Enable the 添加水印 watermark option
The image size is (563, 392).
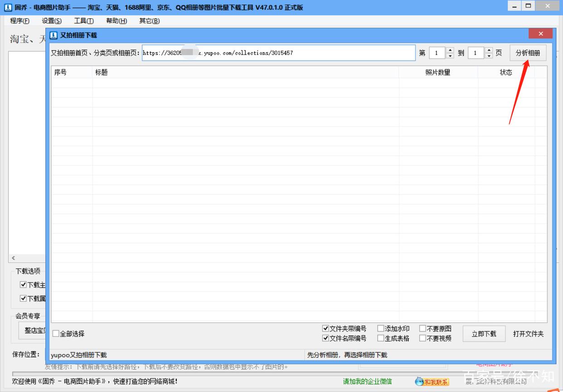(381, 328)
